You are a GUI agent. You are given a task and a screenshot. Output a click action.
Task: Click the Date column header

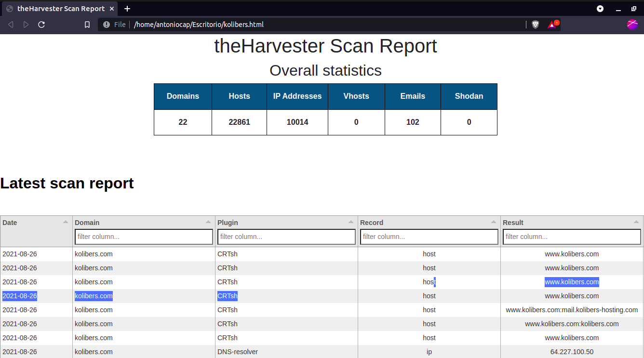coord(36,231)
